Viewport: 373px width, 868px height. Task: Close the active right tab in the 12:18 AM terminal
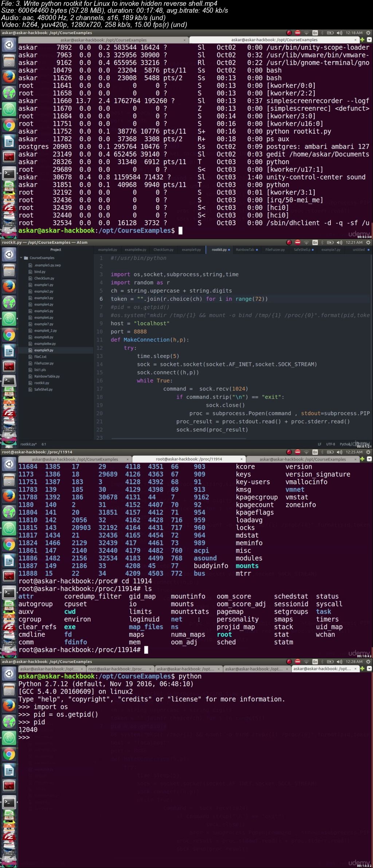356,40
